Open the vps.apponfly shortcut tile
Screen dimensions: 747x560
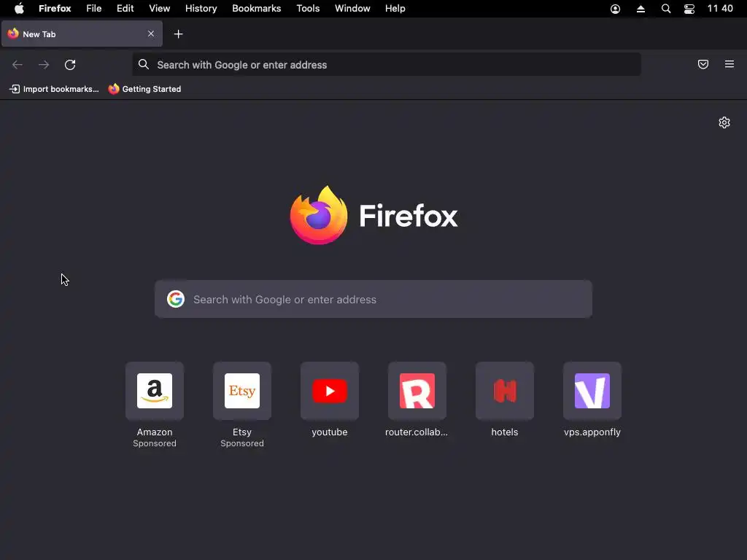pyautogui.click(x=592, y=391)
